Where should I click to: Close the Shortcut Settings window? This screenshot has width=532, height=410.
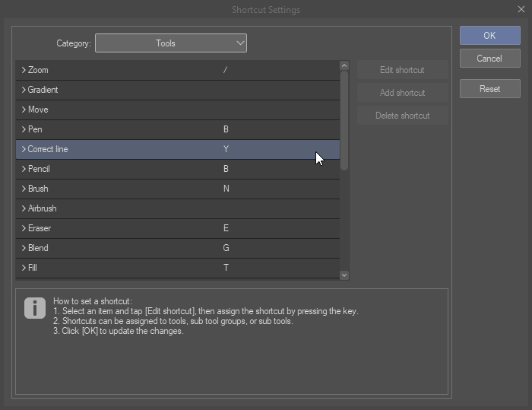pyautogui.click(x=521, y=9)
